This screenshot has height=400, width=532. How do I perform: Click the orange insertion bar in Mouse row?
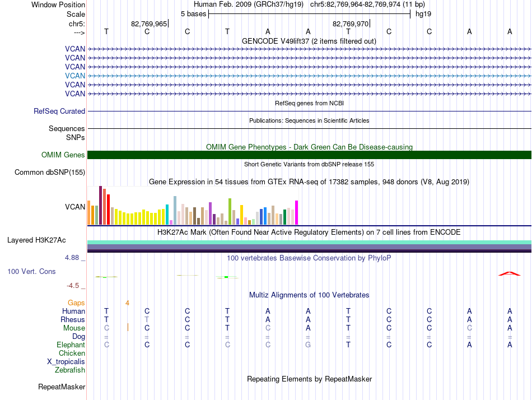click(x=128, y=328)
